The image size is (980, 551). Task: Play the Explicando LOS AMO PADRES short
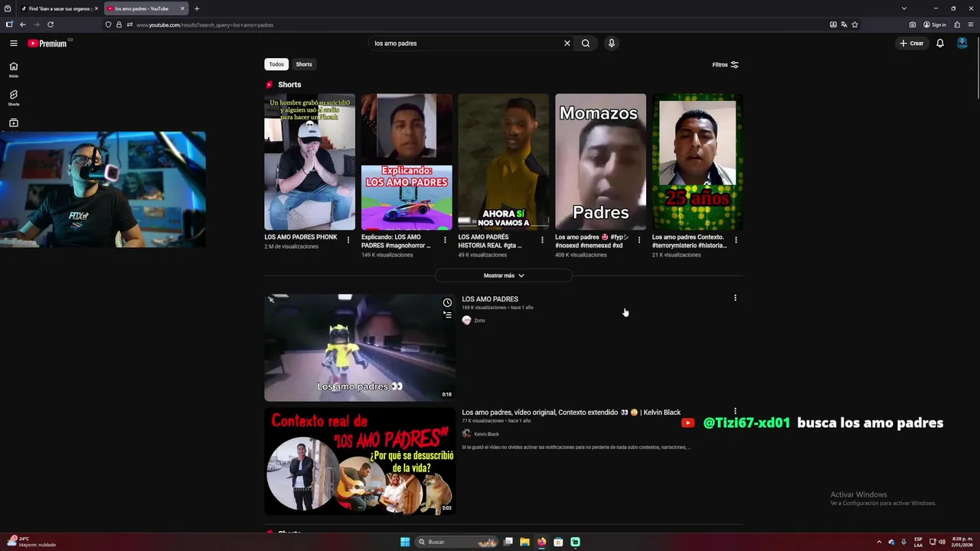point(407,161)
